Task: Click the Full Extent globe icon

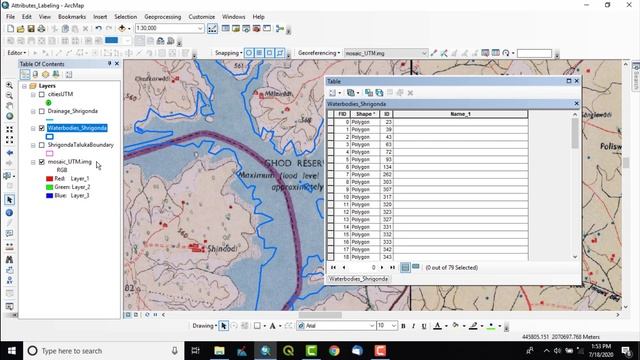Action: pyautogui.click(x=9, y=116)
